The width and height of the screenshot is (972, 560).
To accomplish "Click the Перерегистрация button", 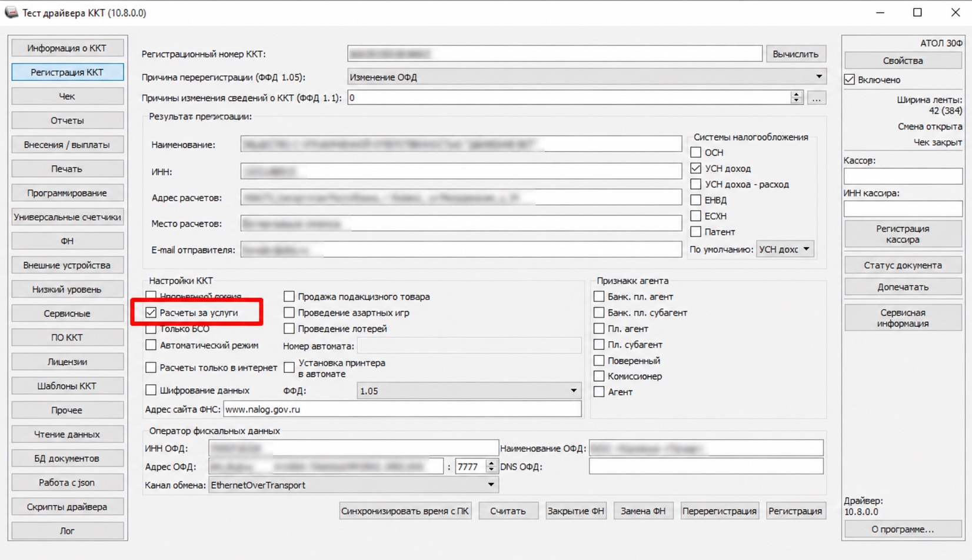I will coord(720,511).
